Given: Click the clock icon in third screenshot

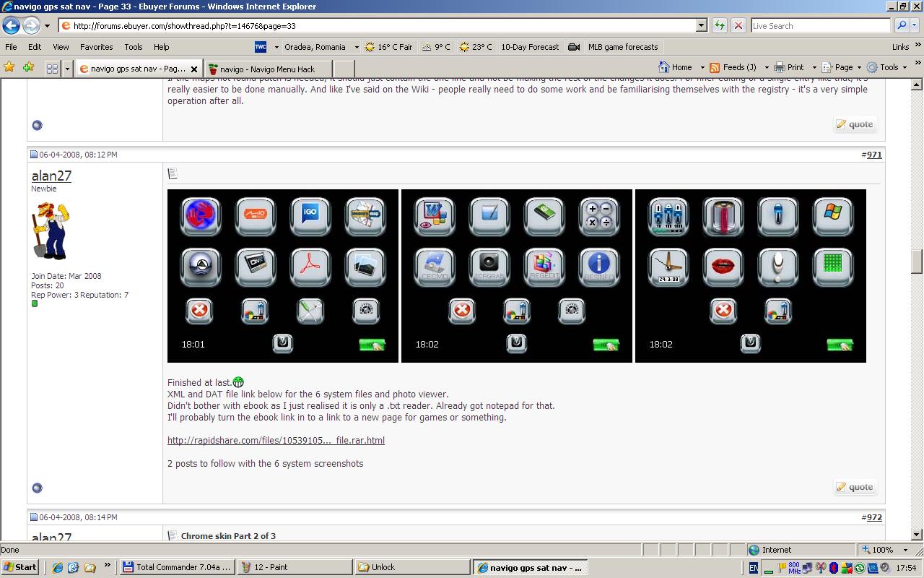Looking at the screenshot, I should pyautogui.click(x=668, y=267).
